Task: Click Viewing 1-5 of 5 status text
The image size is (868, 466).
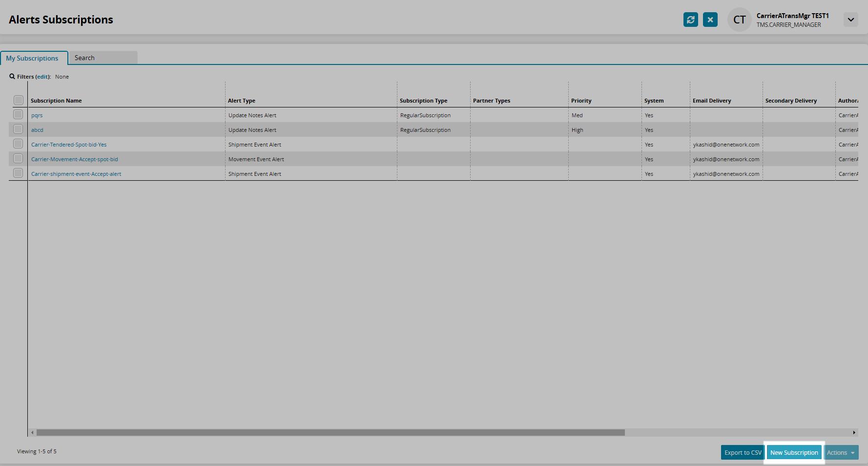Action: (37, 451)
